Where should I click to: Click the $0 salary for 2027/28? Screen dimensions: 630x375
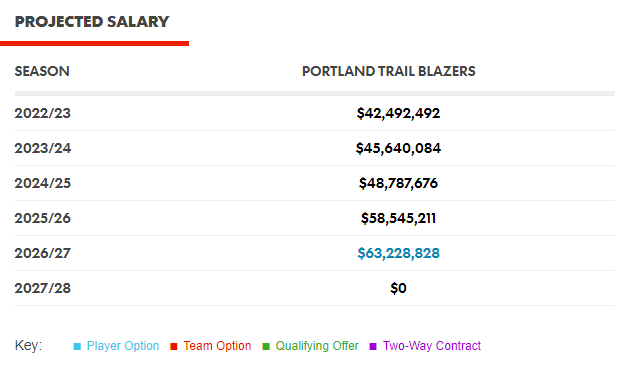[x=398, y=288]
